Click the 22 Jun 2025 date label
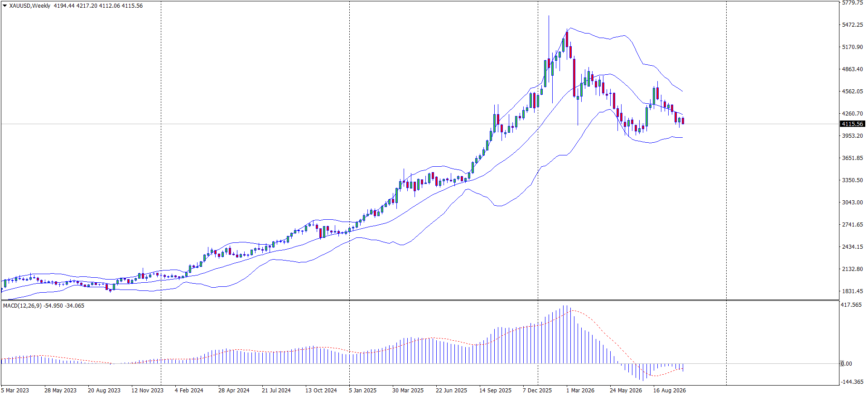This screenshot has width=868, height=396. click(x=451, y=391)
